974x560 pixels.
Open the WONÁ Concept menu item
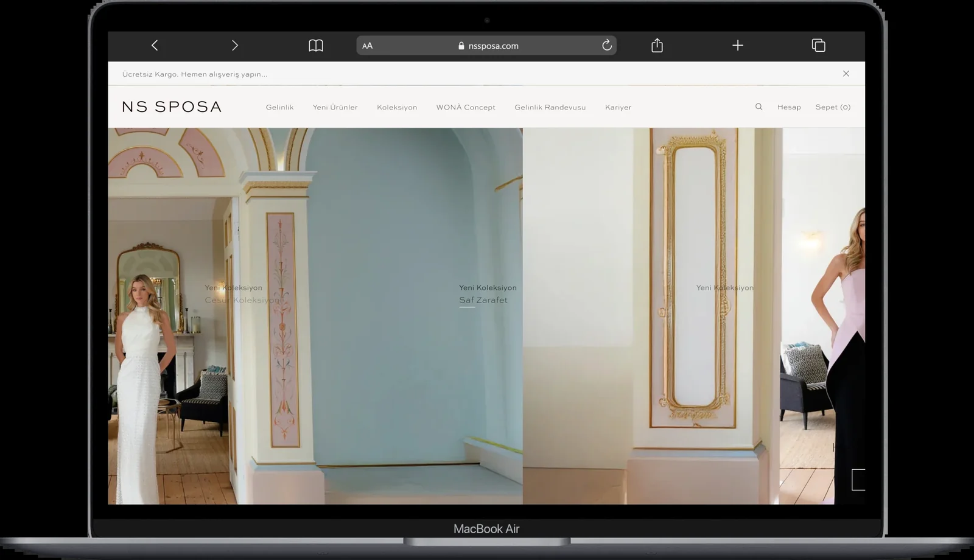(x=466, y=107)
